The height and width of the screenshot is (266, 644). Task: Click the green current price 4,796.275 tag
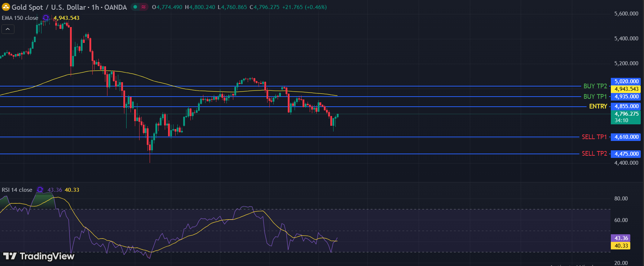(x=626, y=114)
